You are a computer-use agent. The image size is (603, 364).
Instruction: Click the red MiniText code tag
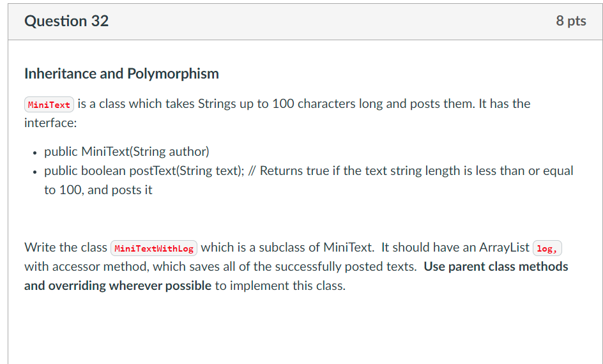(49, 104)
